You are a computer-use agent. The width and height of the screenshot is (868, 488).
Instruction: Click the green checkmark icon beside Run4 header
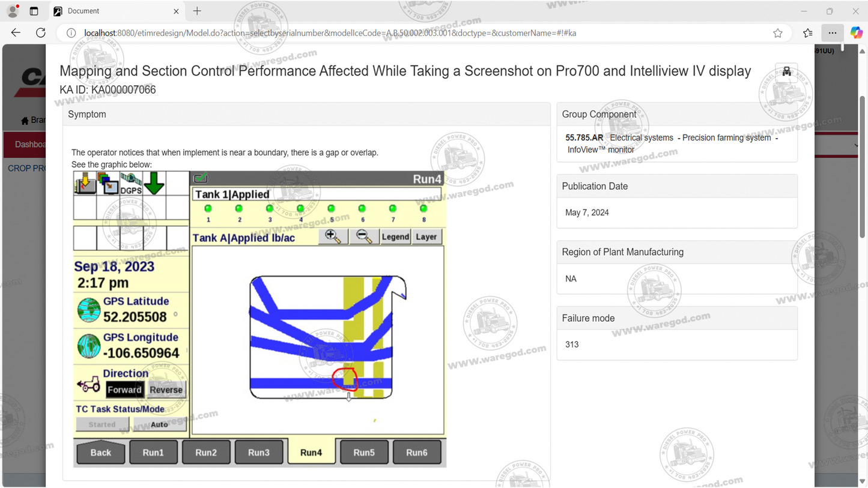[x=201, y=178]
